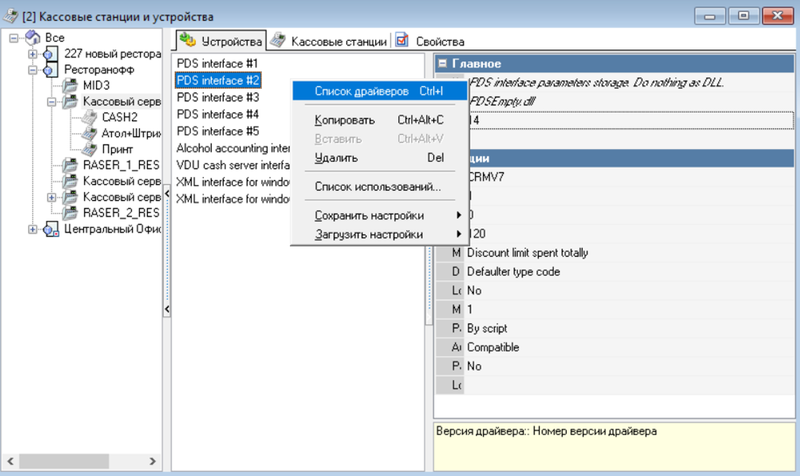Click the home icon next to Все

point(33,37)
